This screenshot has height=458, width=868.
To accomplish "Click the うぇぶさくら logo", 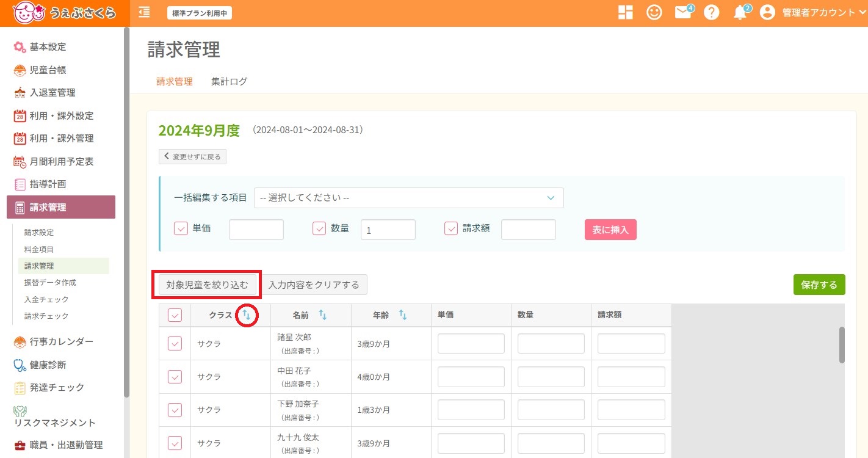I will coord(64,13).
